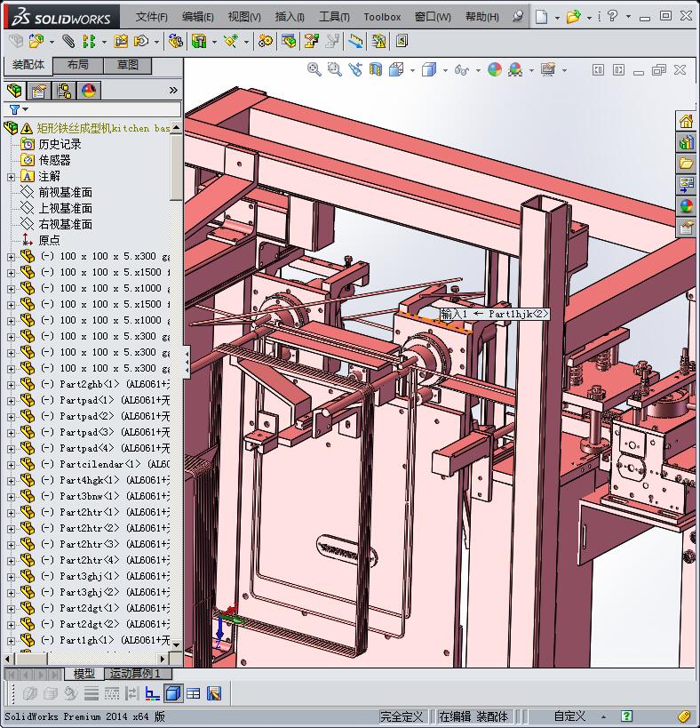
Task: Toggle the Hide/Show Items glasses icon
Action: pyautogui.click(x=461, y=69)
